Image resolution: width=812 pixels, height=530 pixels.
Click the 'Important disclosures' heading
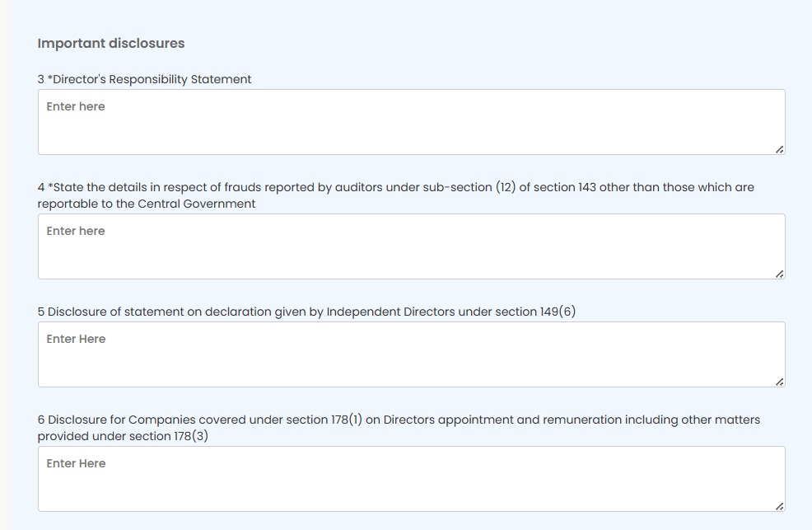(111, 43)
